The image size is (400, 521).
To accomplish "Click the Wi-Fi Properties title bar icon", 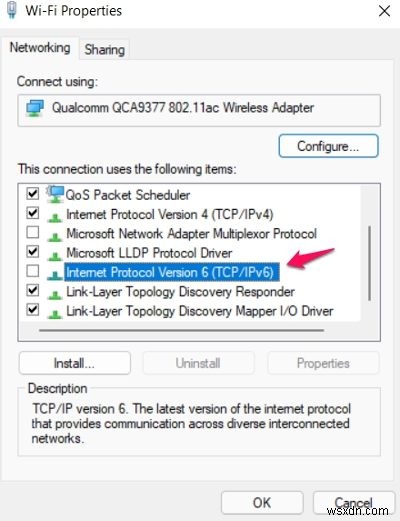I will point(12,10).
